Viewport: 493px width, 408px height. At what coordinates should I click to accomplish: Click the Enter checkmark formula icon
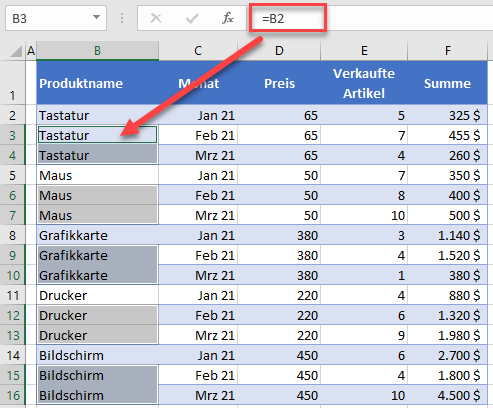point(192,18)
